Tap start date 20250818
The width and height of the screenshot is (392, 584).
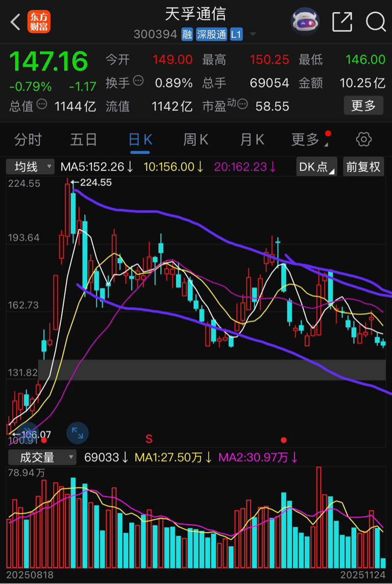[30, 575]
